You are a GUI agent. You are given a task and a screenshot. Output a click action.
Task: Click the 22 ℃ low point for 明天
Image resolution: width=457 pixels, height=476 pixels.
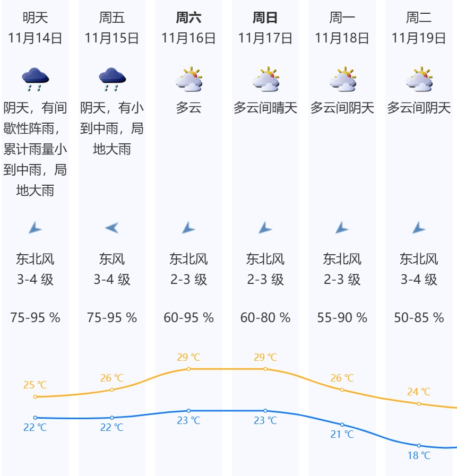[x=35, y=418]
